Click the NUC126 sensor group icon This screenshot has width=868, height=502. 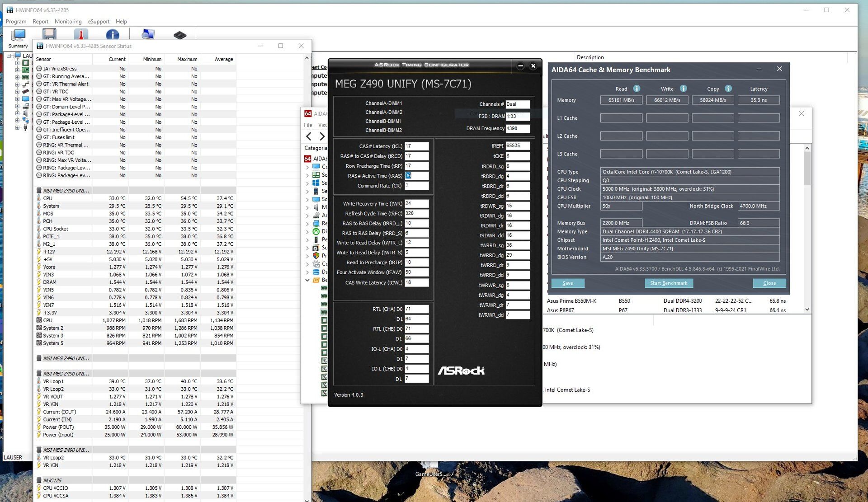(x=39, y=480)
